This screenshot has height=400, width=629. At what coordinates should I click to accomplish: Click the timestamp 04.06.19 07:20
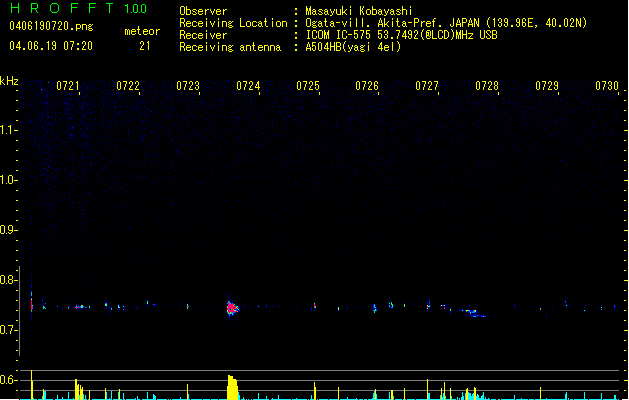click(x=51, y=46)
